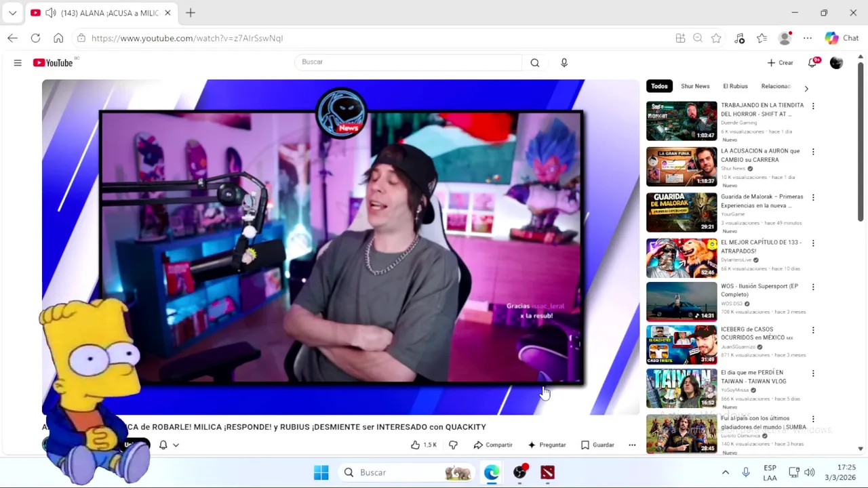
Task: Add this page to favorites star
Action: pos(716,38)
